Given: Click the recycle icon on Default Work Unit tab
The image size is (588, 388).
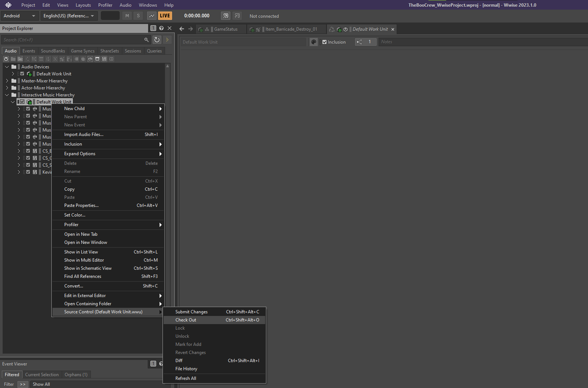Looking at the screenshot, I should [x=332, y=29].
